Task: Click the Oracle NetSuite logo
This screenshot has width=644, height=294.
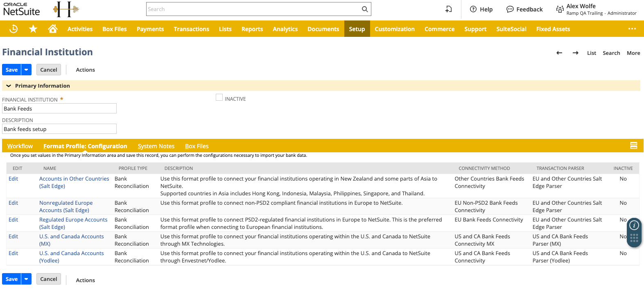Action: (21, 9)
